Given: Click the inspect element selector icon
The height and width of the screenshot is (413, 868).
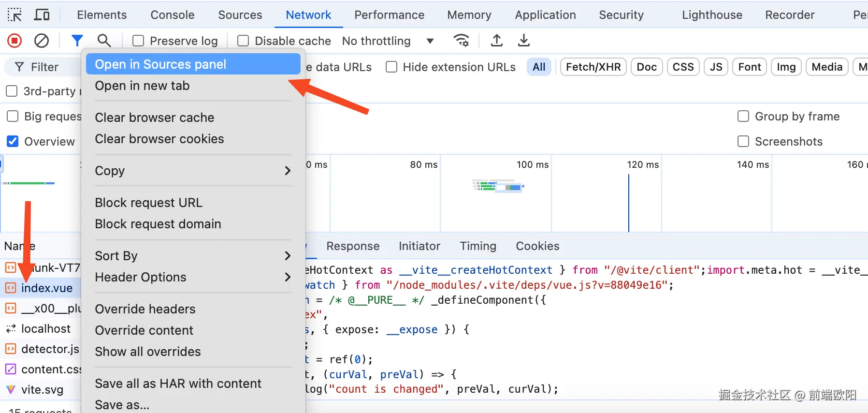Looking at the screenshot, I should pyautogui.click(x=14, y=15).
